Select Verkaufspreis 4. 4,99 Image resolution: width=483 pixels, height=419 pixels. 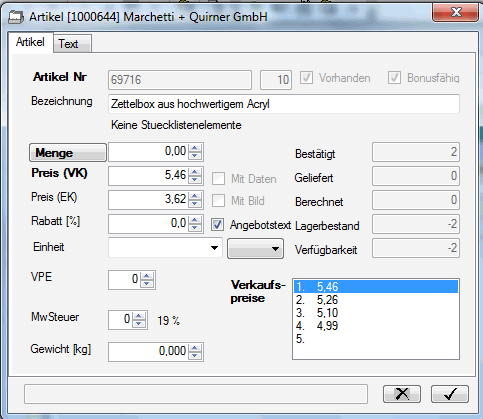click(376, 326)
